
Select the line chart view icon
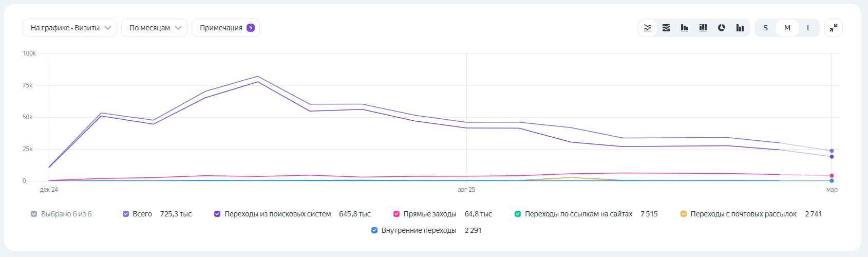tap(648, 28)
